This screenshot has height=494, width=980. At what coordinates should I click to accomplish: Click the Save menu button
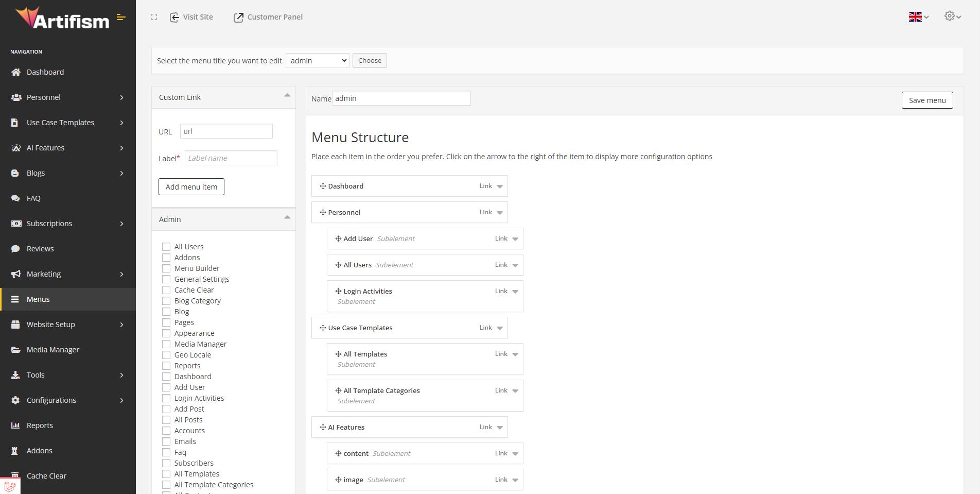(927, 100)
